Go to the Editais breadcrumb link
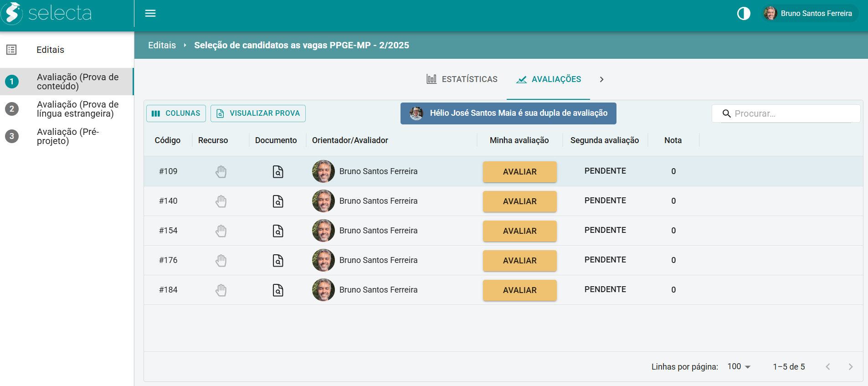 coord(162,45)
